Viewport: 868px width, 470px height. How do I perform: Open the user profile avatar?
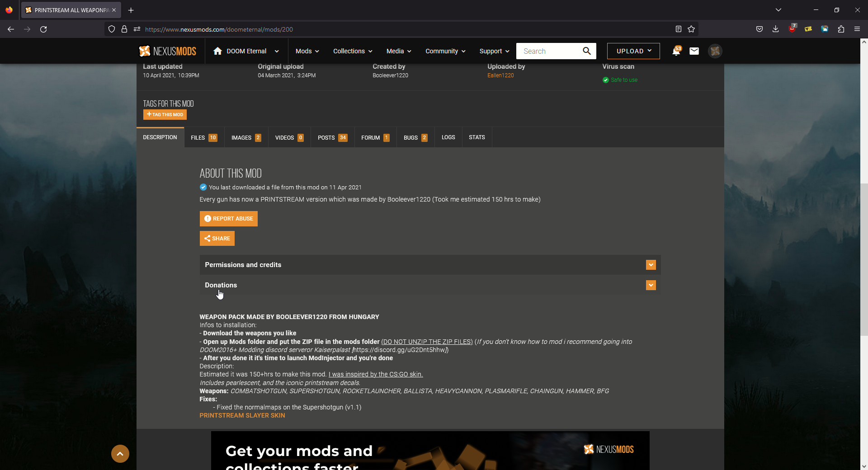(715, 51)
